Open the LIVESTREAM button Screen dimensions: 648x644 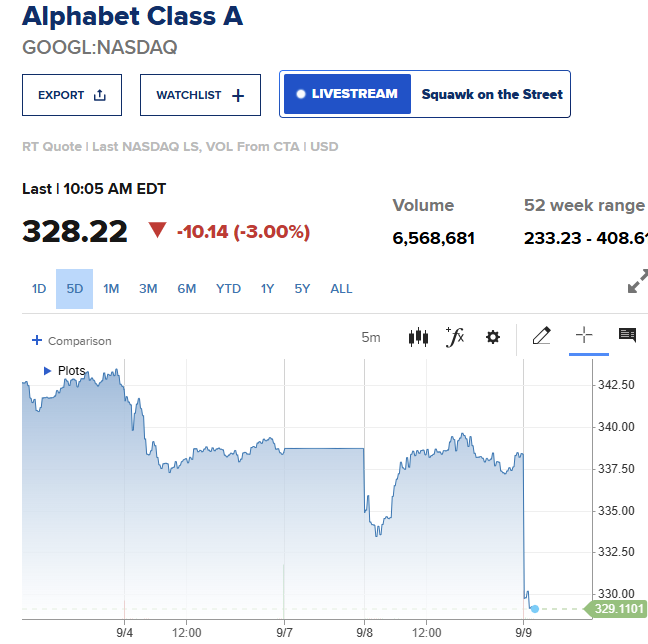click(x=347, y=94)
